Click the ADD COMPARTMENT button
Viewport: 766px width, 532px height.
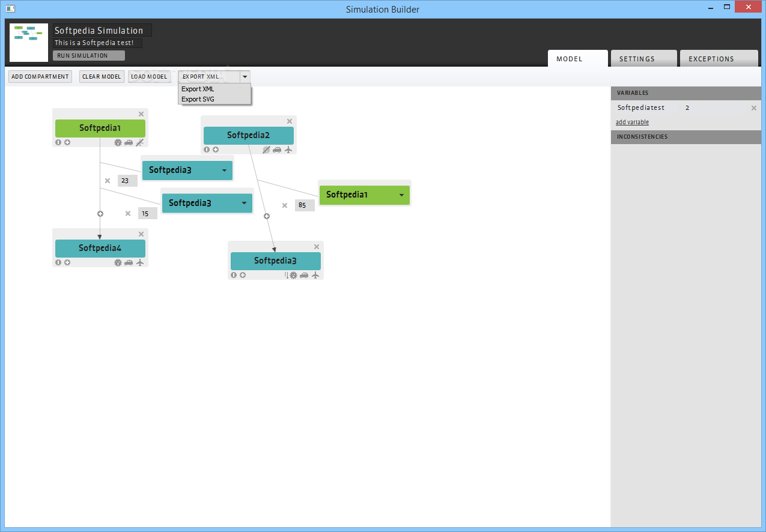pos(40,77)
